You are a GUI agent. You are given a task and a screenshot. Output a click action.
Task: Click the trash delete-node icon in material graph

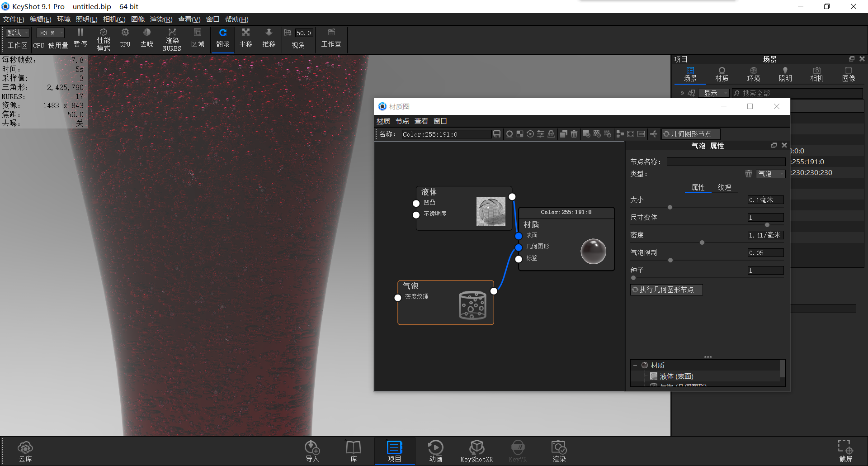click(x=574, y=134)
